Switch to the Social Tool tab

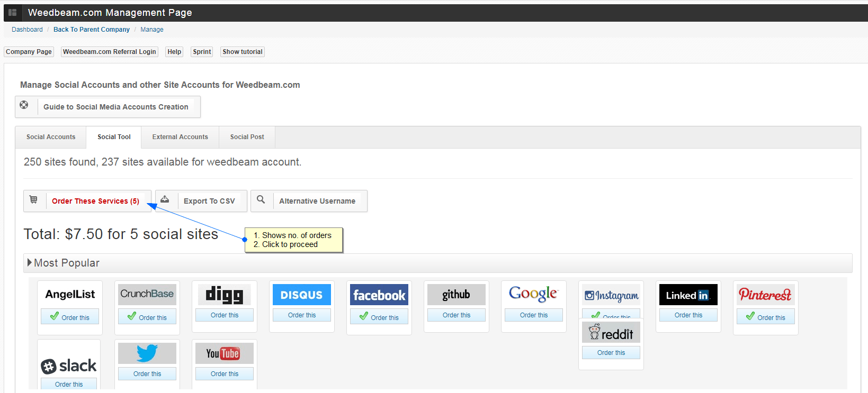click(x=114, y=137)
